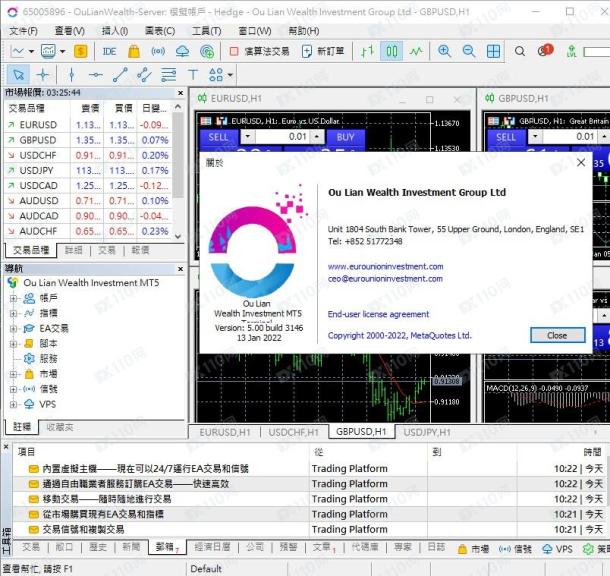The height and width of the screenshot is (576, 610).
Task: Open the 查看(V) menu
Action: click(x=70, y=31)
